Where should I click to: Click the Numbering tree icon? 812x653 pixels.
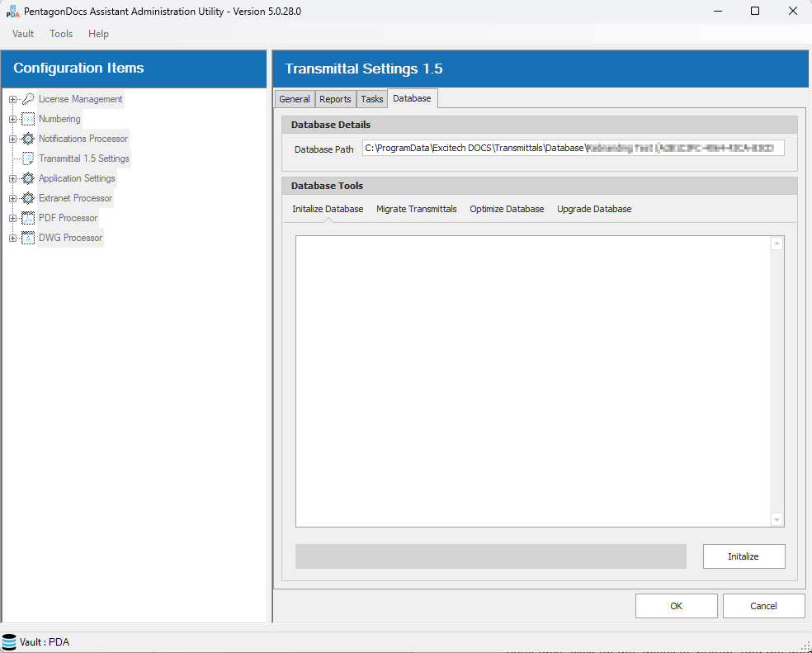tap(28, 119)
